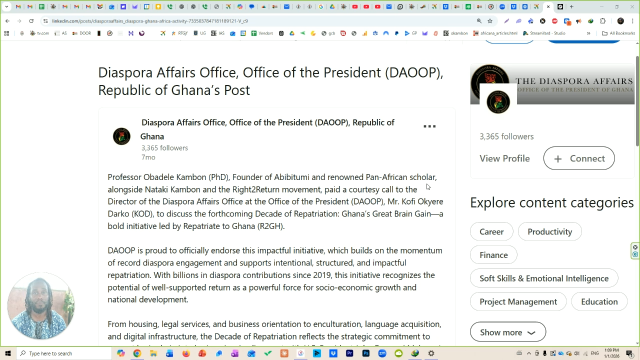Screen dimensions: 640x360
Task: Select the Education category chip
Action: point(599,302)
